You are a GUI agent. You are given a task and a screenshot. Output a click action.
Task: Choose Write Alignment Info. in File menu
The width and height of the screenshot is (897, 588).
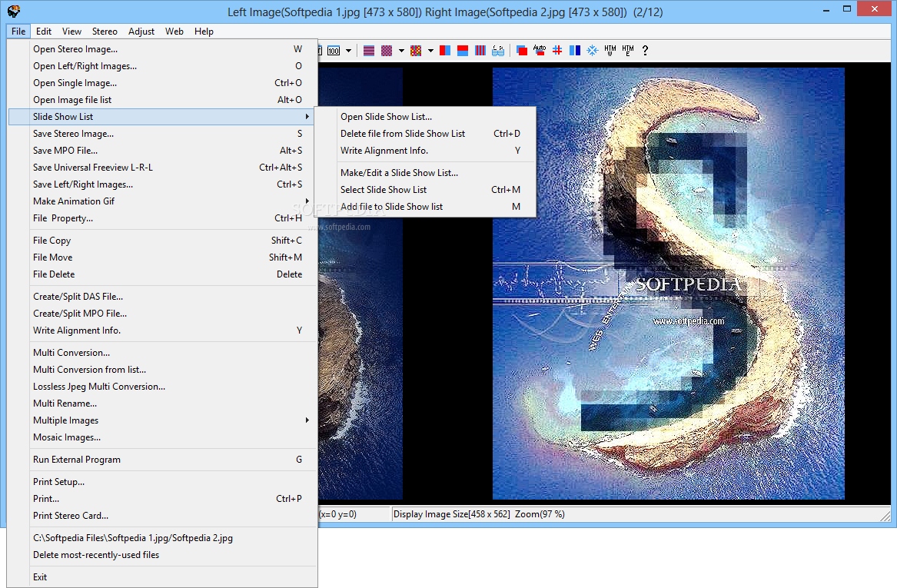[x=162, y=330]
